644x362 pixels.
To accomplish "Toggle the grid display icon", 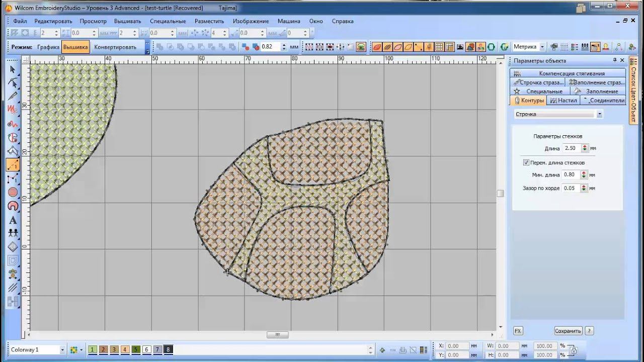I will [439, 47].
